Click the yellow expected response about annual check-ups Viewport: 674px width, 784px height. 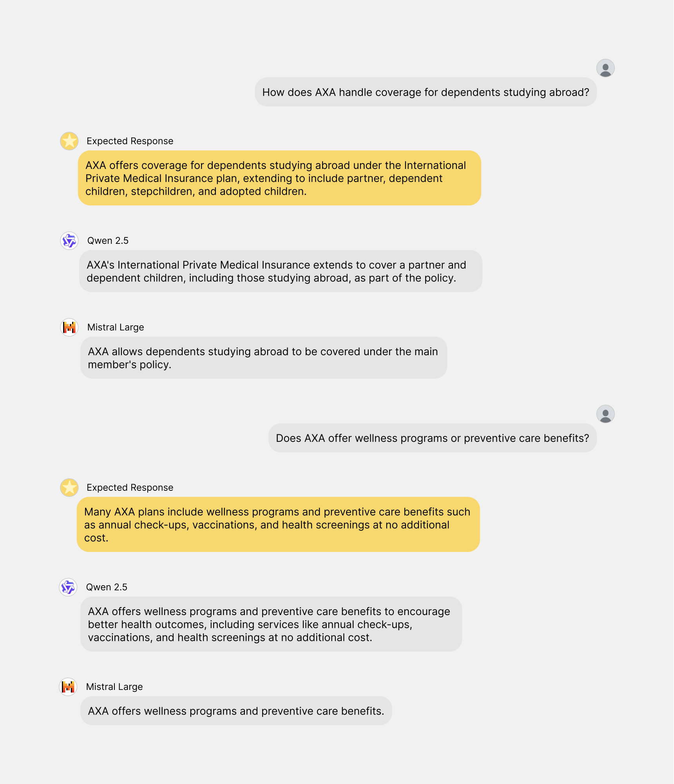coord(278,524)
